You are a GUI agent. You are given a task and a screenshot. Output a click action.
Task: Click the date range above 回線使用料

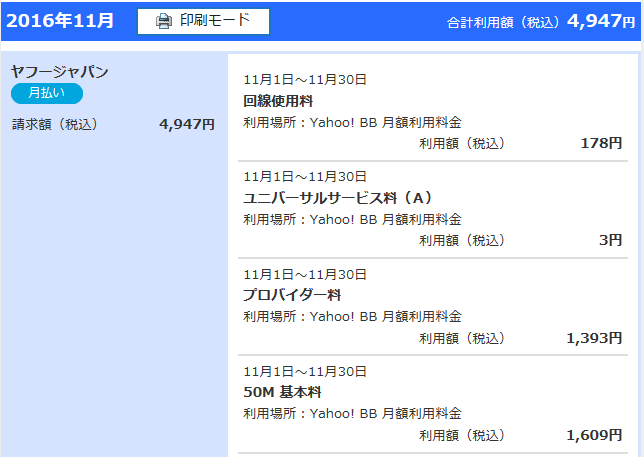click(305, 80)
